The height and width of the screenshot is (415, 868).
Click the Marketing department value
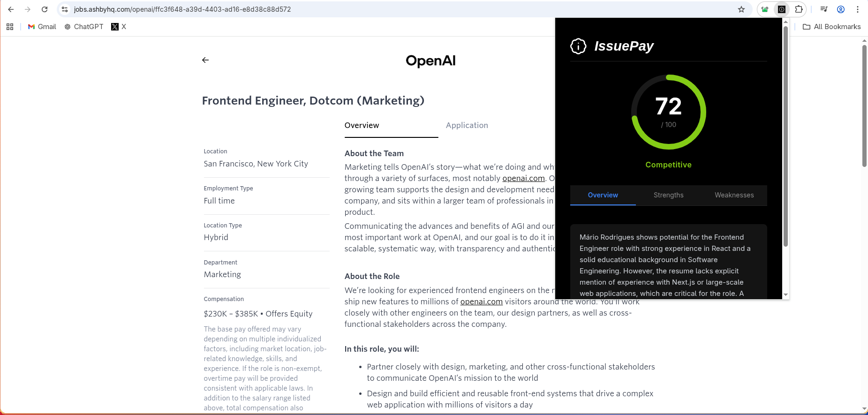[222, 274]
